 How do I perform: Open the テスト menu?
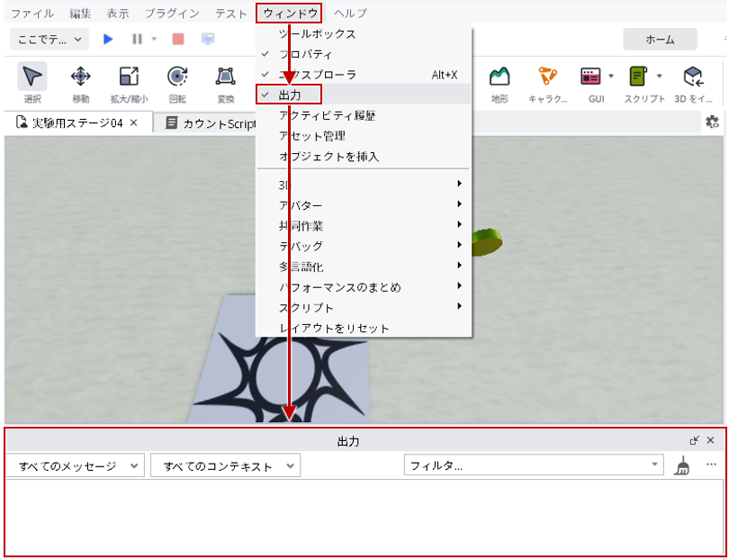[x=230, y=13]
